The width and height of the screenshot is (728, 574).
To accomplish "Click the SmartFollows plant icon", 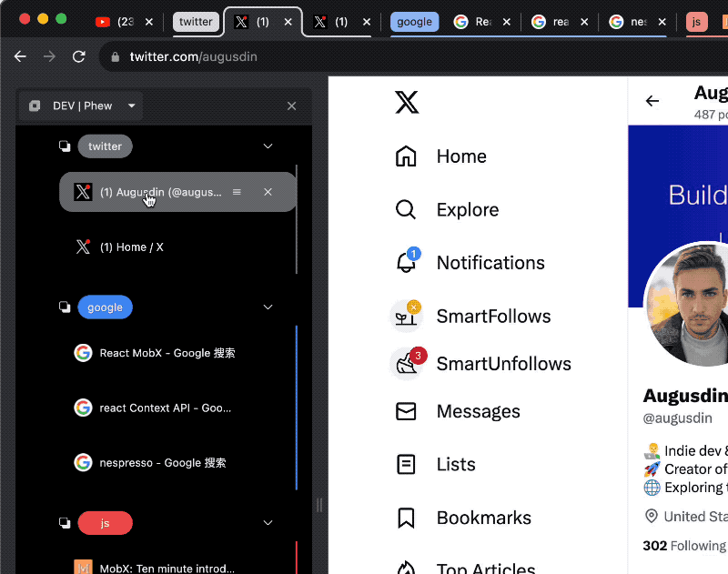I will pos(407,316).
